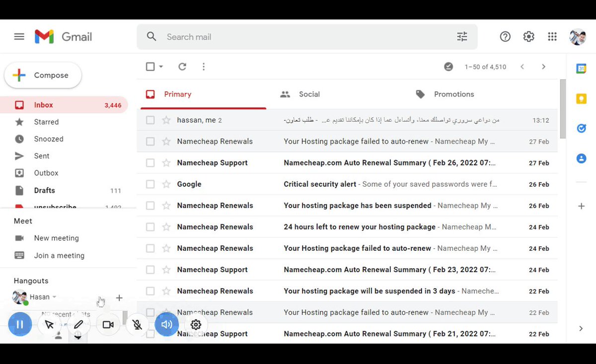
Task: Open the Starred folder
Action: pyautogui.click(x=64, y=122)
